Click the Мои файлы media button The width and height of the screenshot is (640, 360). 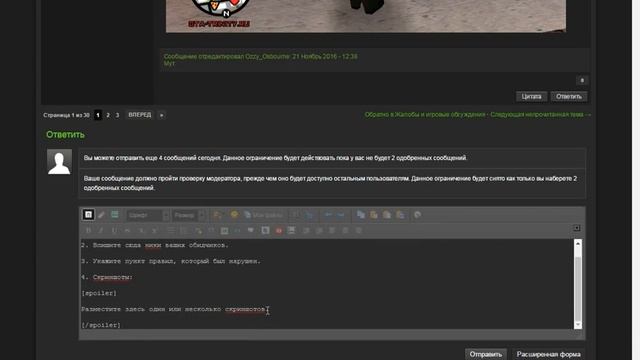coord(263,215)
